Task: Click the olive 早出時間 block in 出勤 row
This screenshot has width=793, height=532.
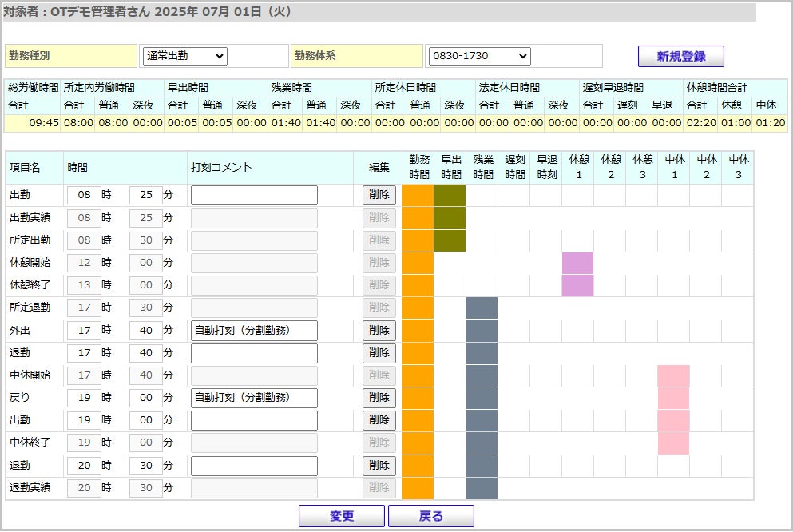Action: click(x=450, y=195)
